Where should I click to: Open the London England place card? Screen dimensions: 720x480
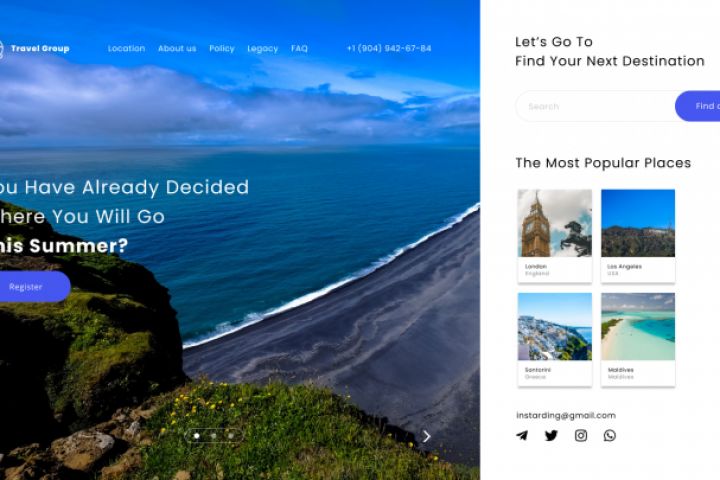tap(555, 236)
